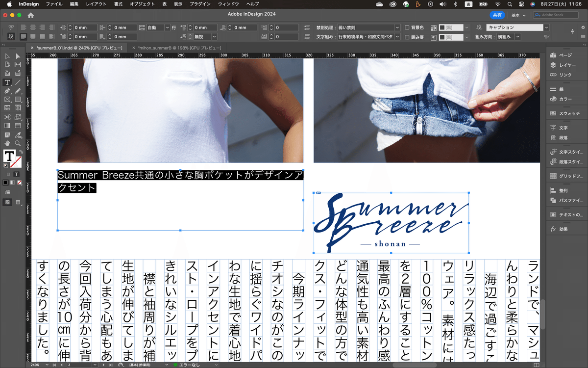588x368 pixels.
Task: Select the Pen tool
Action: point(7,91)
